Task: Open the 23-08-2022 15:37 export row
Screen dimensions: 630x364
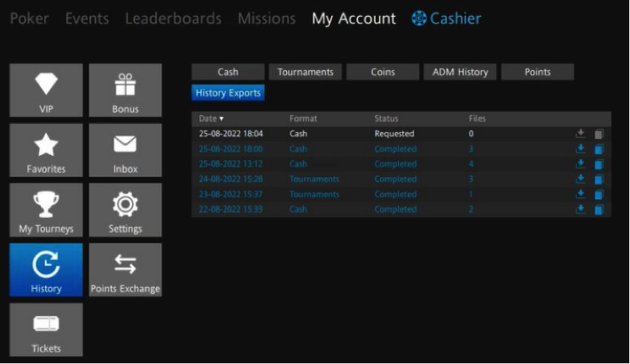Action: coord(354,194)
